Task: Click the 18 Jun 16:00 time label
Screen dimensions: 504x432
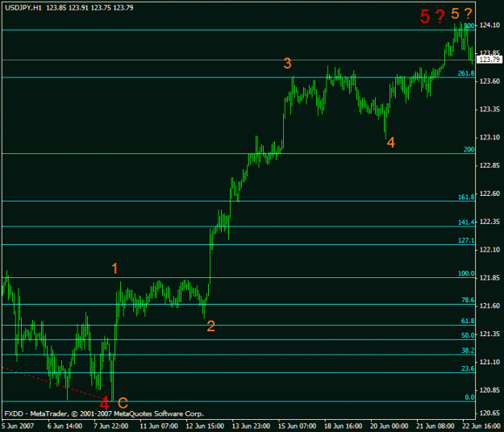Action: 344,426
